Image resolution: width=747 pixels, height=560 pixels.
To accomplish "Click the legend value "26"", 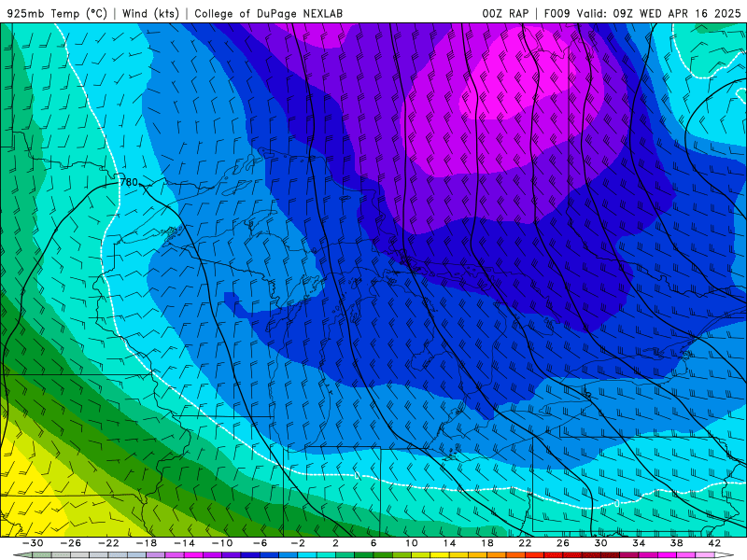I will (563, 543).
